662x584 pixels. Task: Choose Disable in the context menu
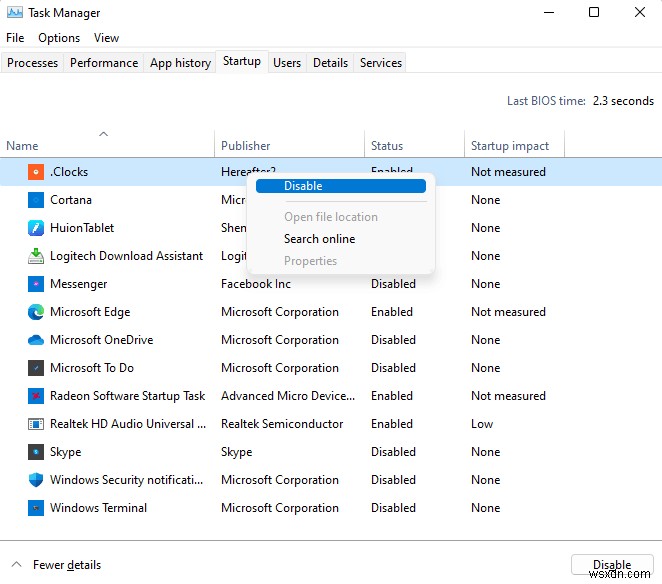pos(341,186)
